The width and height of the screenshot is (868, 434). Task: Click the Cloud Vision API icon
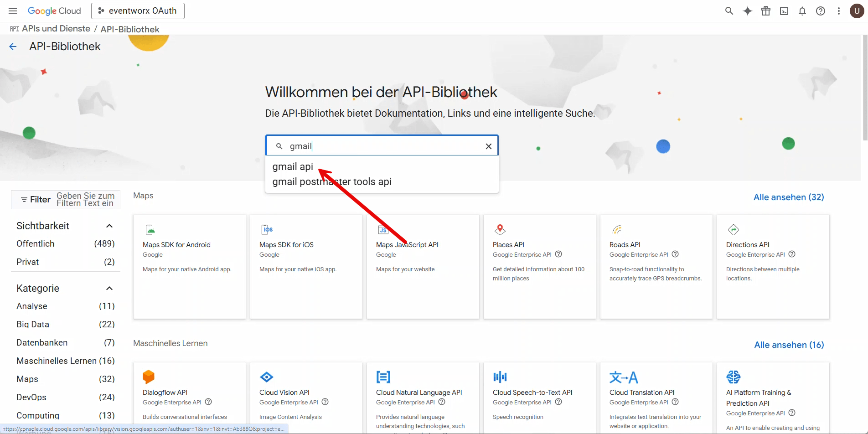(267, 377)
